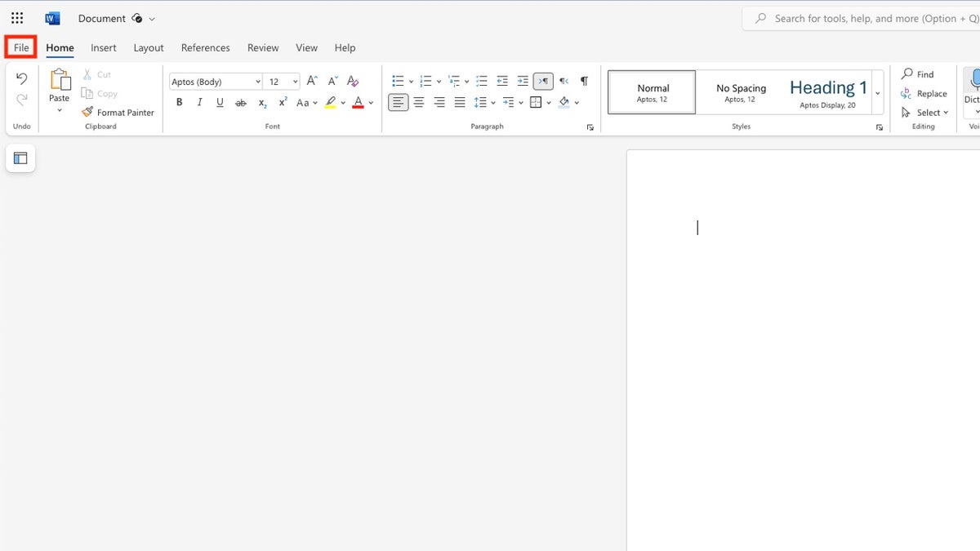Image resolution: width=980 pixels, height=551 pixels.
Task: Increase the font size with grow icon
Action: (312, 81)
